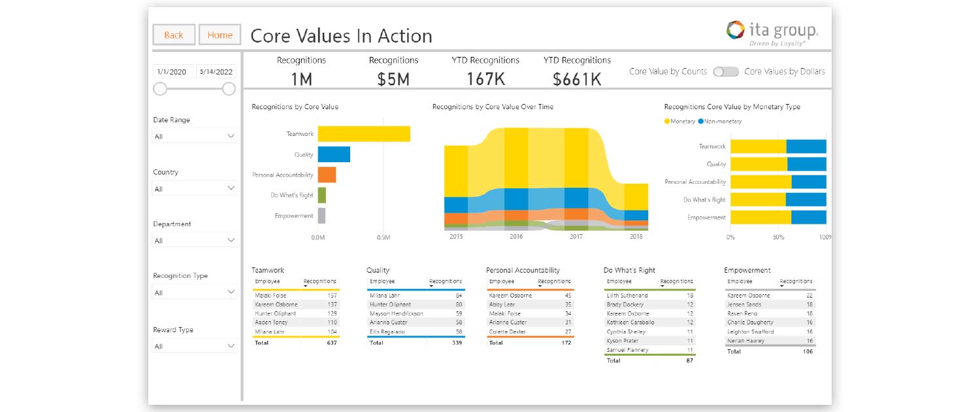Switch toggle to Core Values by Dollars
The height and width of the screenshot is (412, 980).
pyautogui.click(x=730, y=73)
